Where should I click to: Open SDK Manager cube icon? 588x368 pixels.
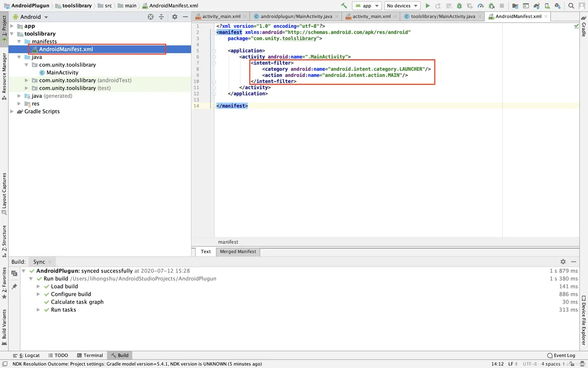tap(558, 5)
